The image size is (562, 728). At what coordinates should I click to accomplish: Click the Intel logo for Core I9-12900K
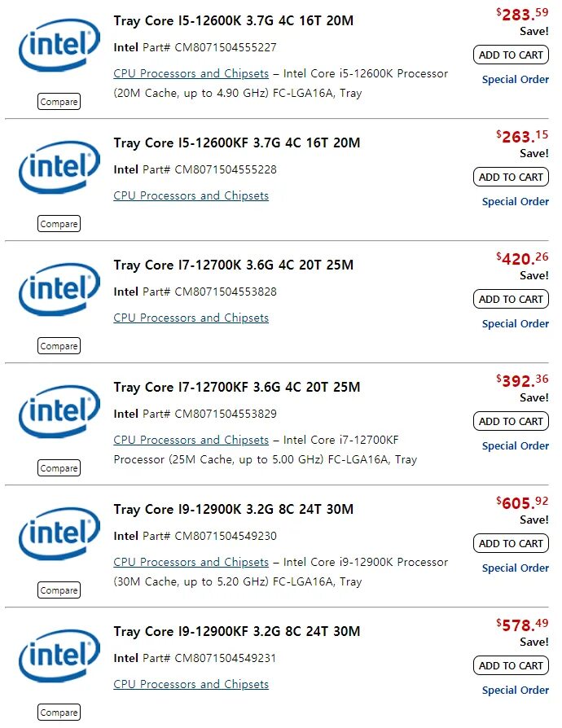point(59,534)
